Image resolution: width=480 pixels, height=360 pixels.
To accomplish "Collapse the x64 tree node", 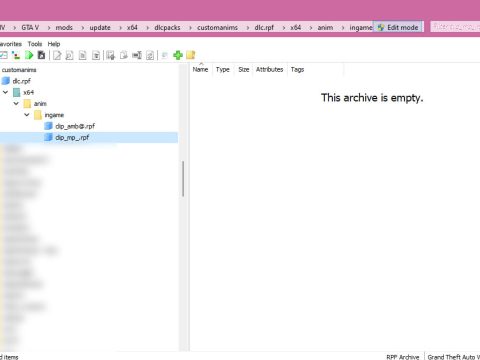I will pos(5,92).
